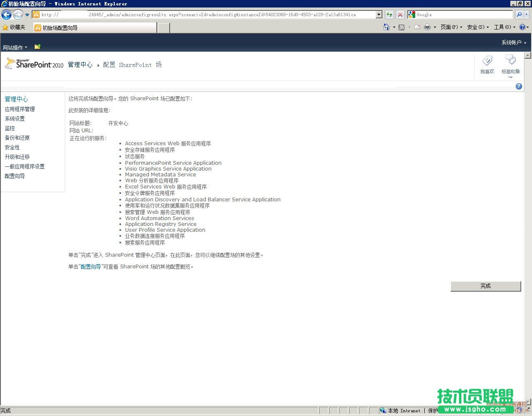Viewport: 532px width, 416px height.
Task: Open the 配置向导 link in the text
Action: [91, 267]
